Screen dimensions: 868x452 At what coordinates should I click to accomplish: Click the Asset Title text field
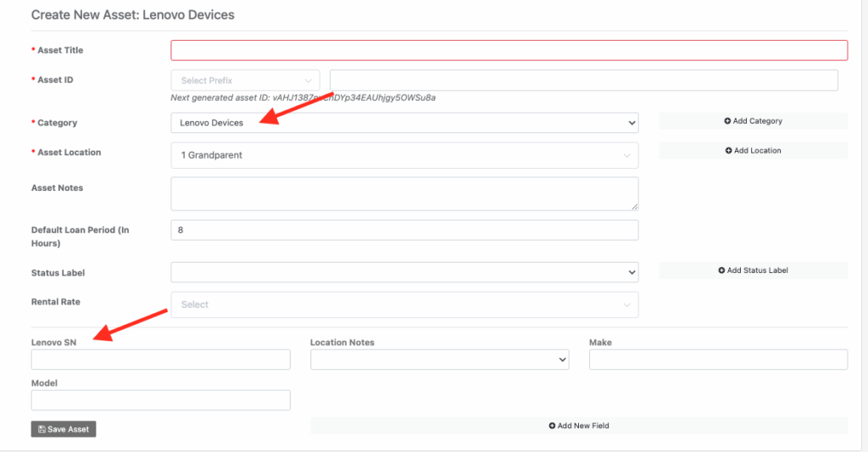click(509, 50)
